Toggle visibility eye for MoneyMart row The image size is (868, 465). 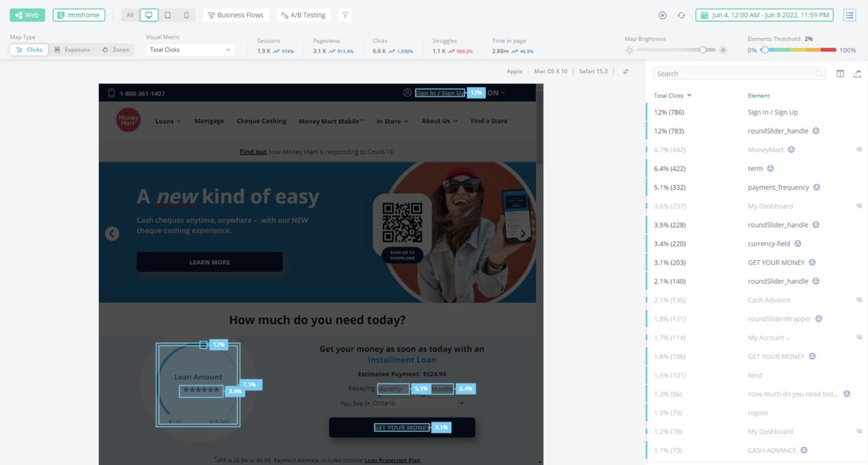tap(859, 150)
